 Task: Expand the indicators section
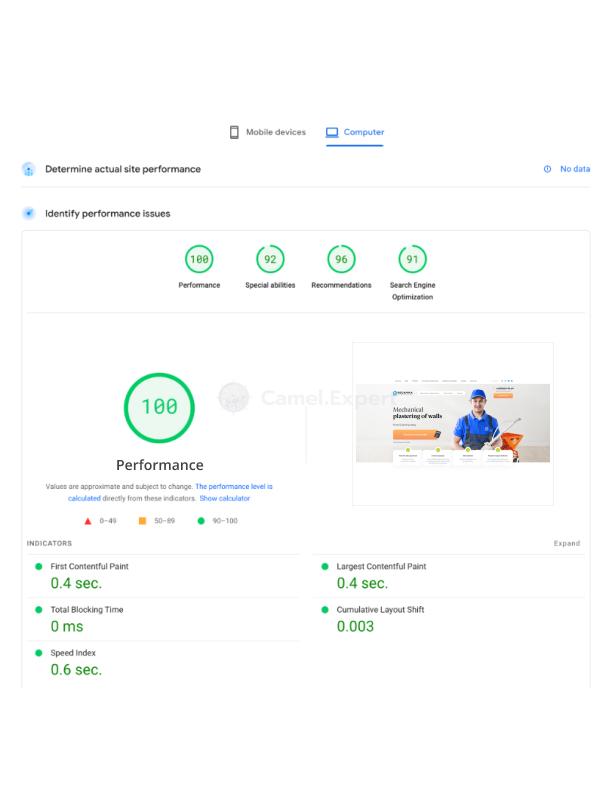click(566, 544)
